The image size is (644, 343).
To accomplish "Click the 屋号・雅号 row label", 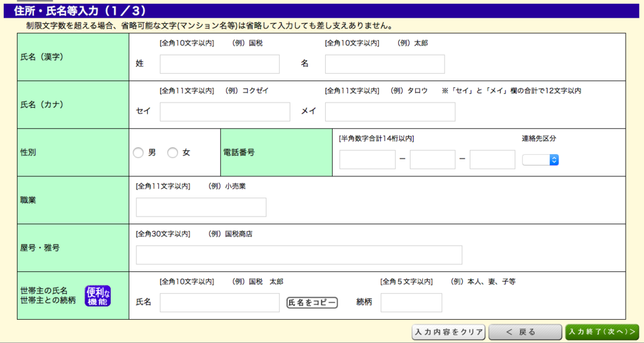I will 40,248.
